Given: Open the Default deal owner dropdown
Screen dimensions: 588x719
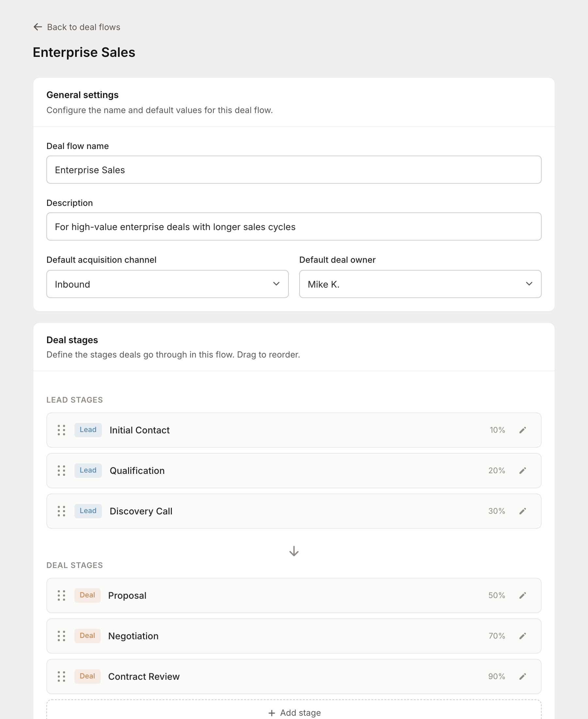Looking at the screenshot, I should tap(420, 284).
